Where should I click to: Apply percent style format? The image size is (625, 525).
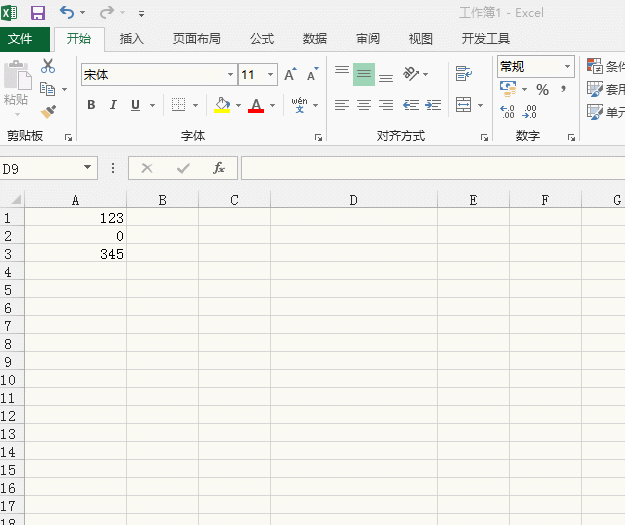pyautogui.click(x=542, y=89)
